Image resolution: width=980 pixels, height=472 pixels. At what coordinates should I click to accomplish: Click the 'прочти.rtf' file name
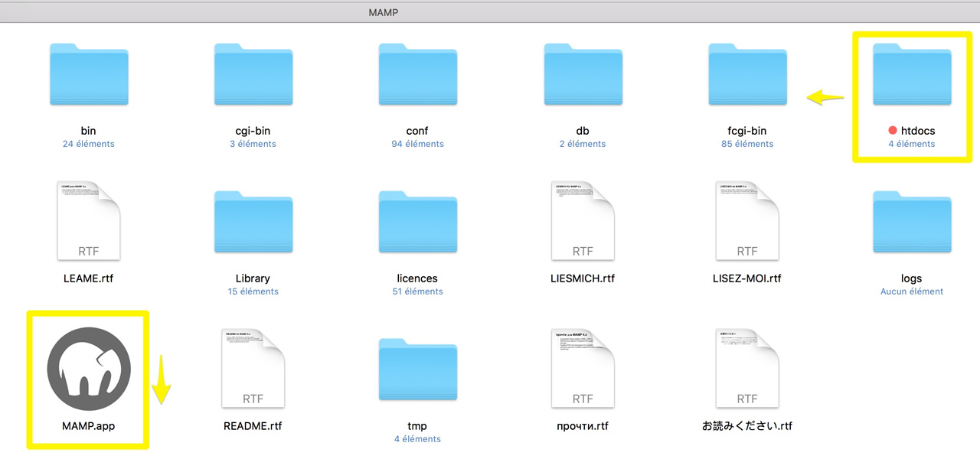coord(583,426)
